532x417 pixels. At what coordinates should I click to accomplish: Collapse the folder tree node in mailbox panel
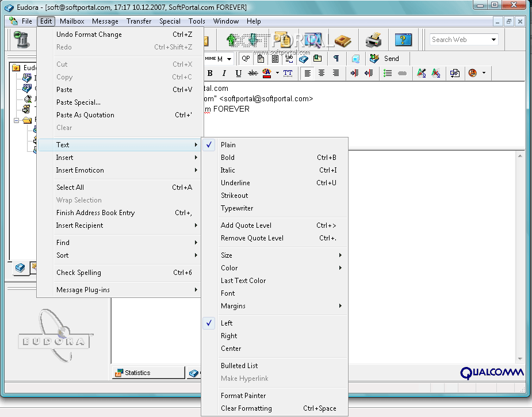(x=17, y=120)
